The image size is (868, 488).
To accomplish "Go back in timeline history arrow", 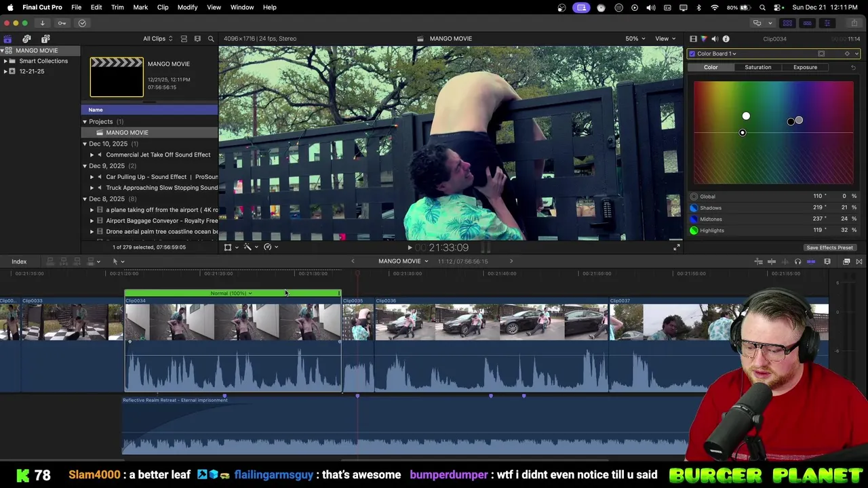I will tap(352, 262).
